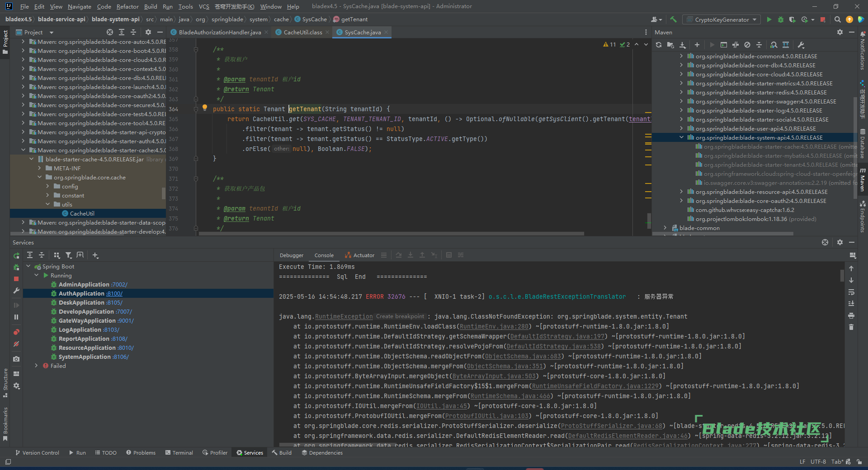Open Maven panel gear settings
Screen dimensions: 868x470
coord(840,32)
